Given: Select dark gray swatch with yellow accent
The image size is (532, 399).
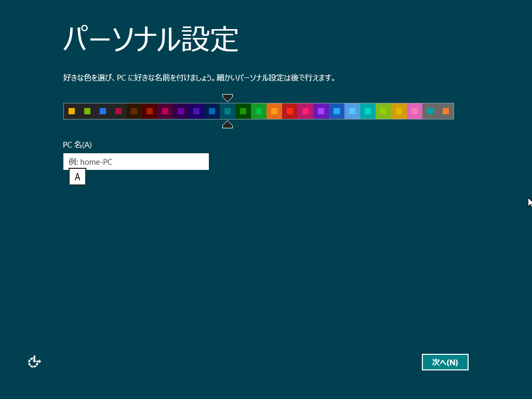Looking at the screenshot, I should (x=72, y=111).
